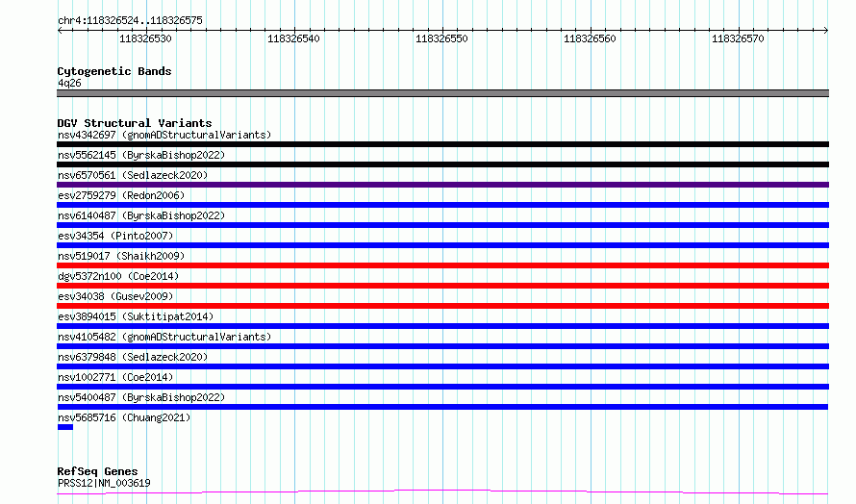Click the blue bar under nsv6379848

click(x=442, y=366)
